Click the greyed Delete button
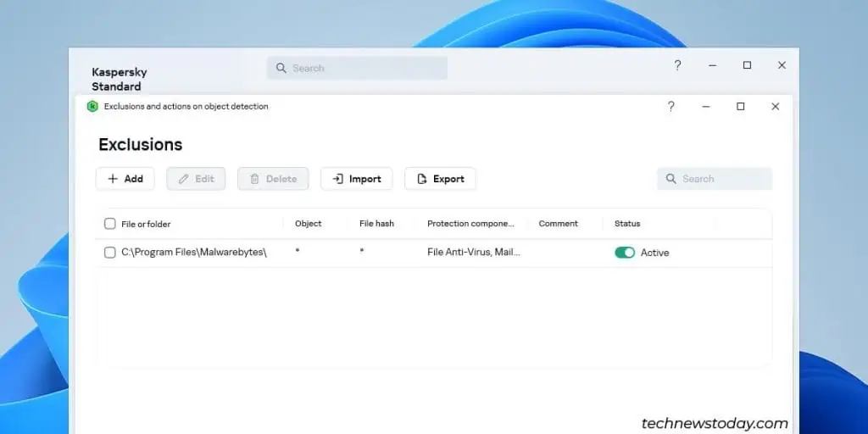Viewport: 868px width, 434px height. pyautogui.click(x=273, y=179)
